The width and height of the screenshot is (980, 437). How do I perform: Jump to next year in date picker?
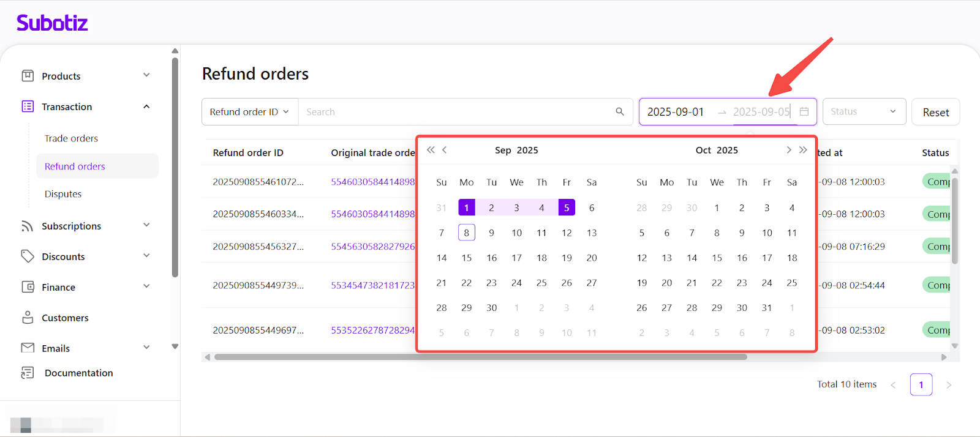803,150
